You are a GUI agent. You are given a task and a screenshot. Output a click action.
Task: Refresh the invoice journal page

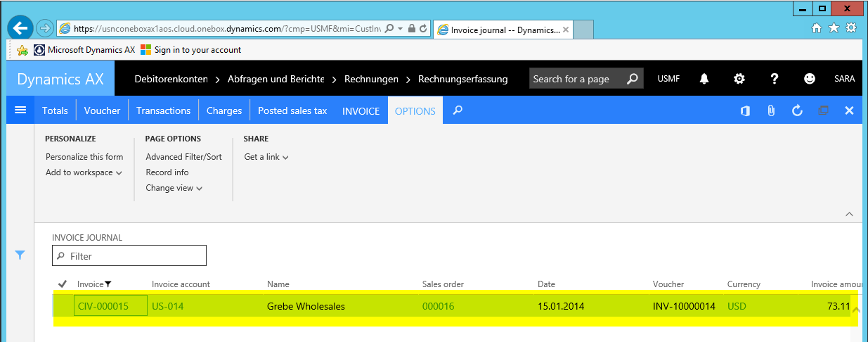coord(797,110)
